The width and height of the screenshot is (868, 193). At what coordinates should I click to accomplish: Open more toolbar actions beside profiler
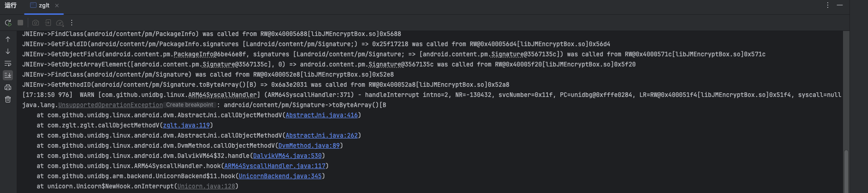pyautogui.click(x=72, y=23)
